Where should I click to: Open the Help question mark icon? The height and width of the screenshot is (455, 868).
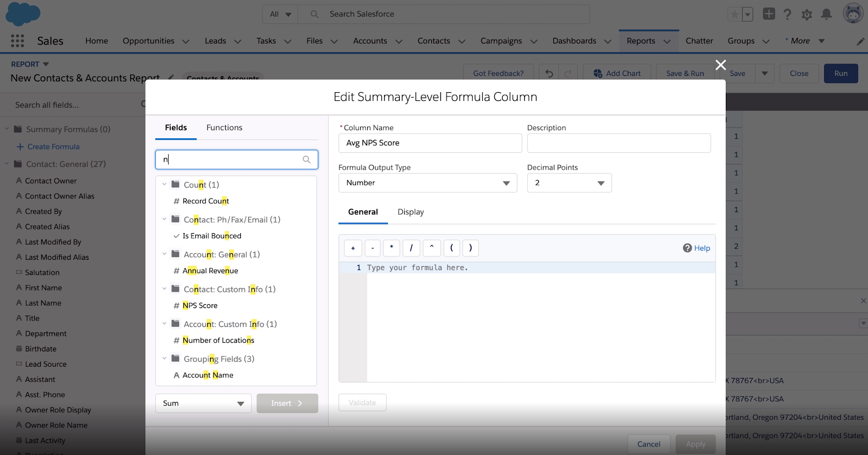(788, 15)
